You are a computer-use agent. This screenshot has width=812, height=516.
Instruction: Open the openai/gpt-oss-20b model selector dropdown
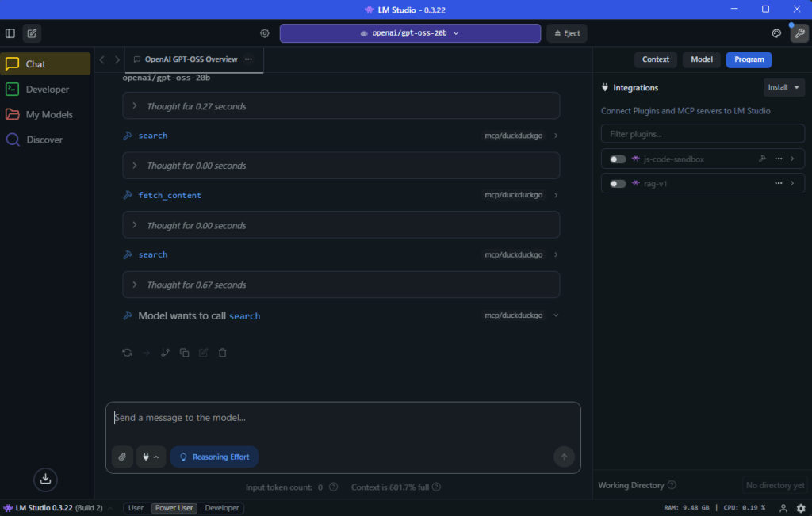(410, 33)
